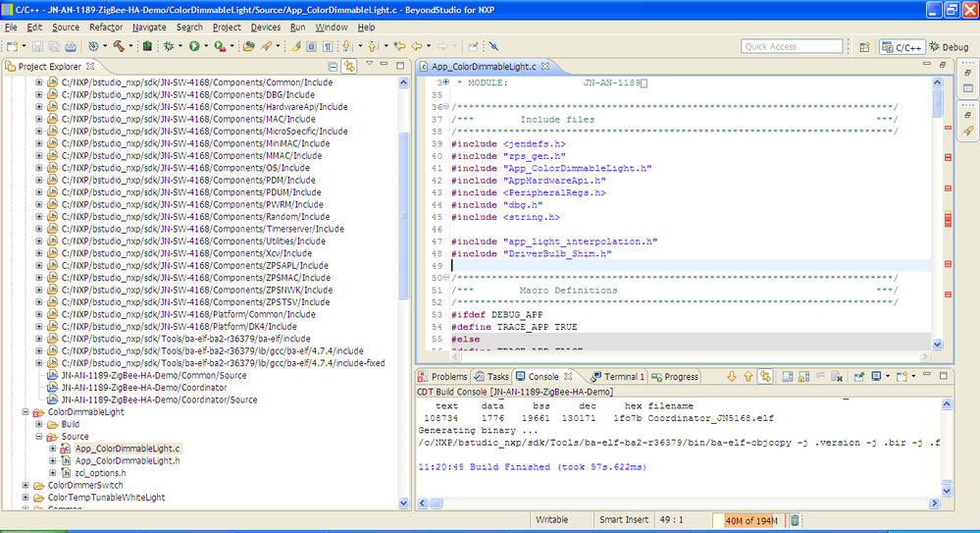Open the Refactor menu
Viewport: 980px width, 533px height.
(106, 27)
